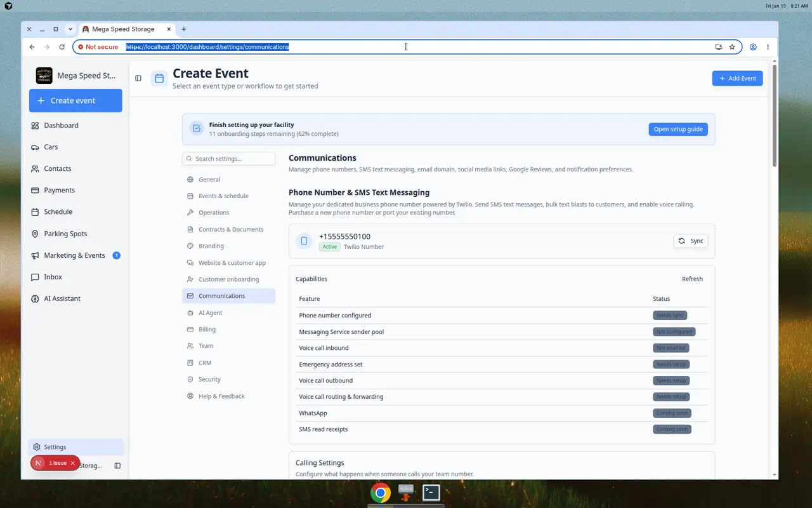Bookmark this page with the star icon
Screen dimensions: 812x508
(x=732, y=47)
